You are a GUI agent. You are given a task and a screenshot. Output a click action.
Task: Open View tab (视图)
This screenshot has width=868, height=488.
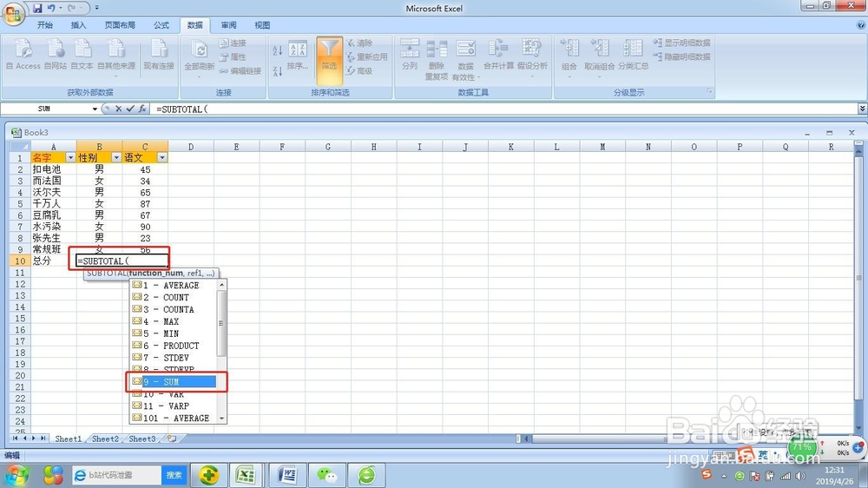pyautogui.click(x=262, y=25)
